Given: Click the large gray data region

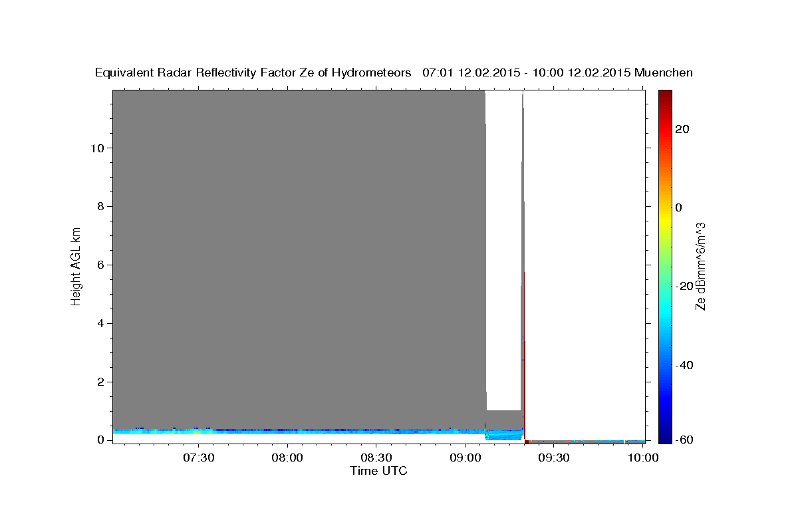Looking at the screenshot, I should (x=299, y=259).
